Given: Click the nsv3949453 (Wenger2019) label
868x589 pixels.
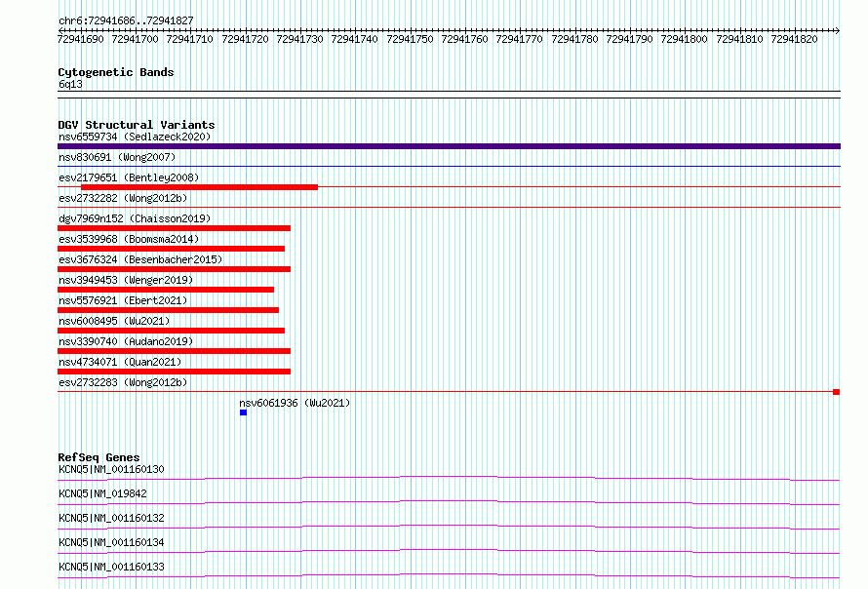Looking at the screenshot, I should coord(126,280).
